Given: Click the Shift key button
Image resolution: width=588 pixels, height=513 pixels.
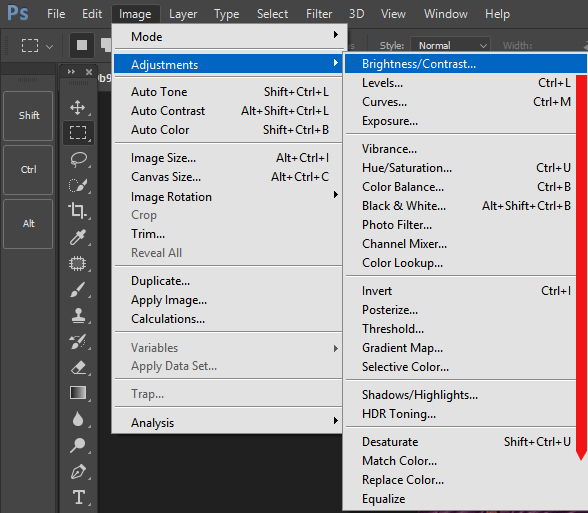Looking at the screenshot, I should coord(28,116).
